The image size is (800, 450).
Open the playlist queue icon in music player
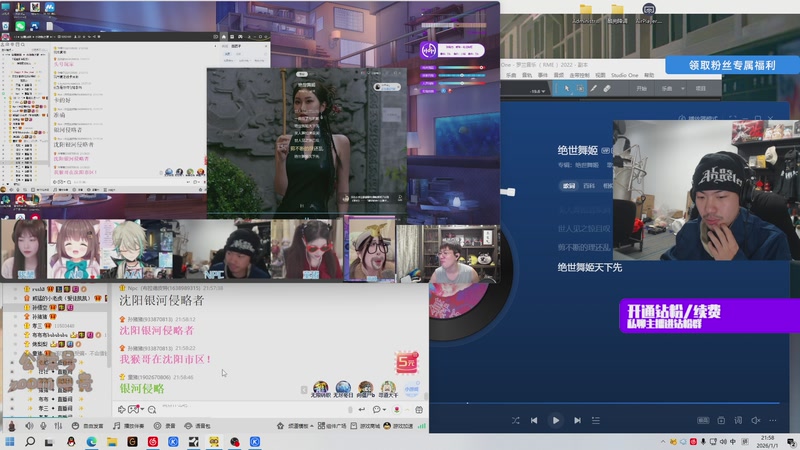tap(595, 420)
